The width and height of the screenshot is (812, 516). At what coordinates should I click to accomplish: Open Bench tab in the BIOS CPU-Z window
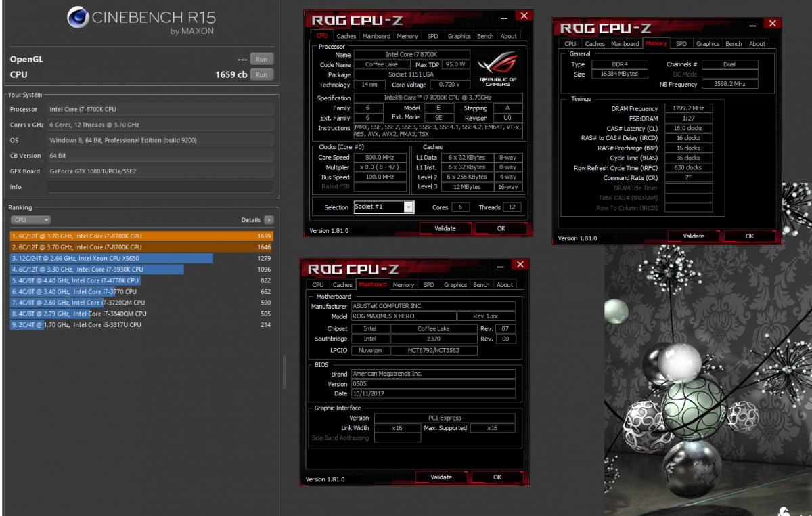coord(481,285)
